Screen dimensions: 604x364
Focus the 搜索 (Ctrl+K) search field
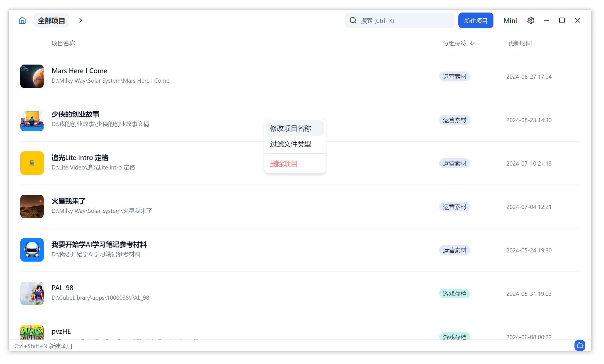click(x=400, y=20)
